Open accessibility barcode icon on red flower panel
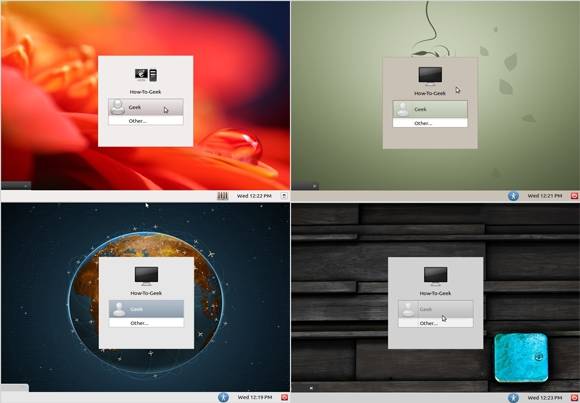This screenshot has width=580, height=403. (222, 196)
